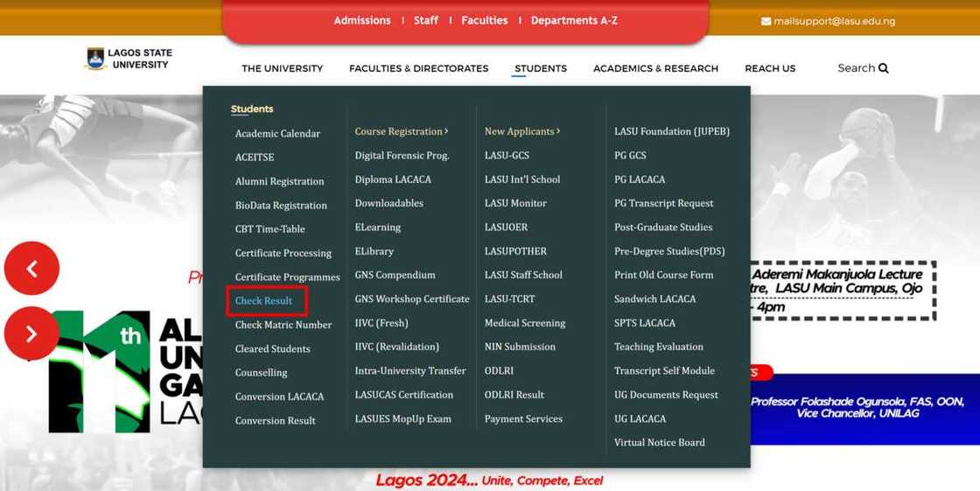Select Reach Us in navigation bar
980x491 pixels.
point(770,68)
